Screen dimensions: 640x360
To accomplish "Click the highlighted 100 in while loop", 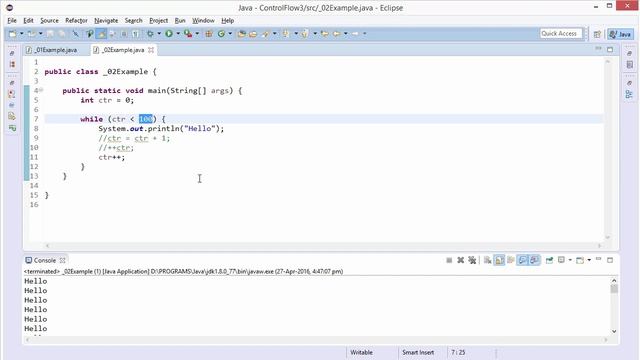I will tap(146, 119).
